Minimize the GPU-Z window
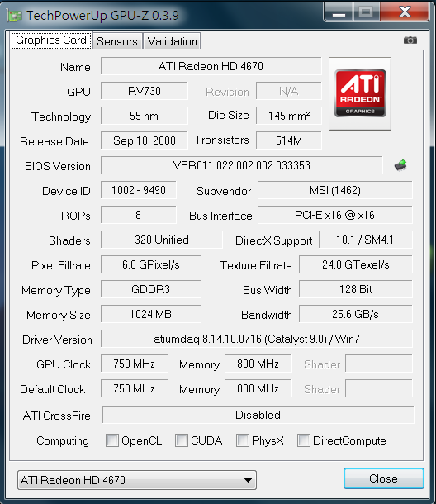This screenshot has height=504, width=436. pos(339,12)
